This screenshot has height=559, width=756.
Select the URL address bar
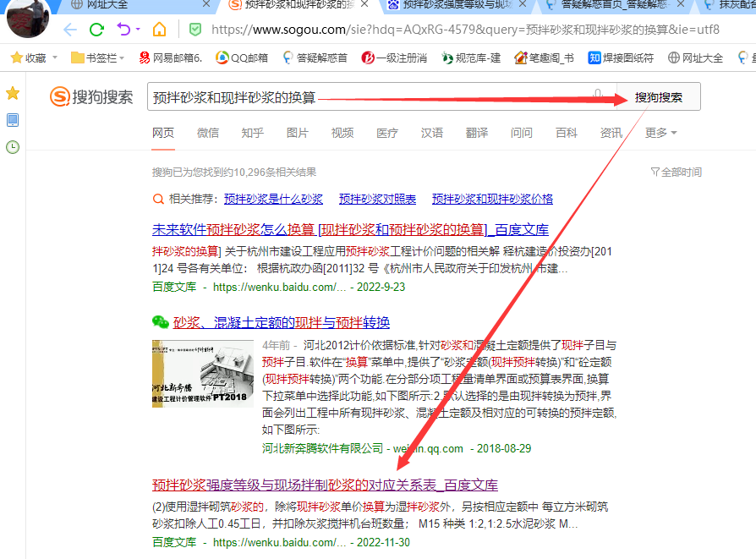point(465,30)
